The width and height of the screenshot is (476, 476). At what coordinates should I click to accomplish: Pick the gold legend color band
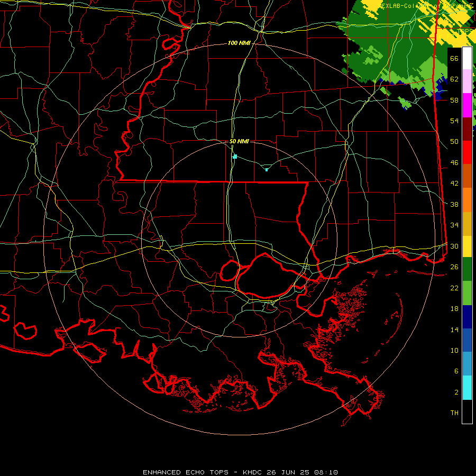tap(467, 224)
